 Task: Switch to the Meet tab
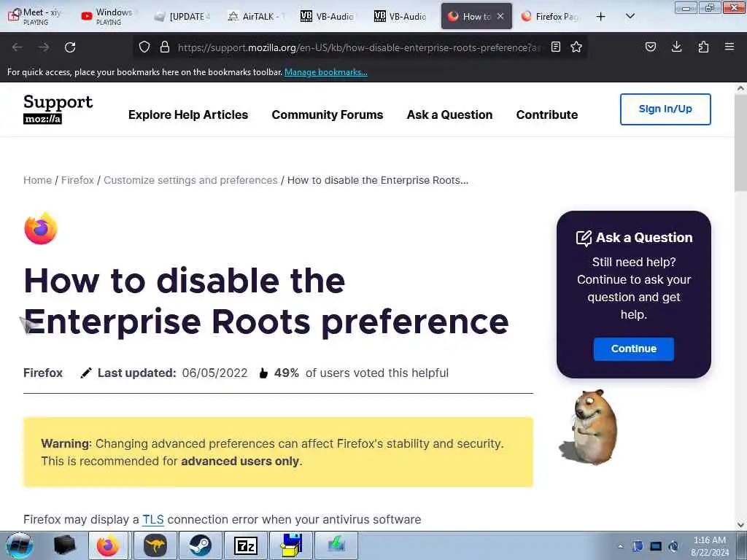pos(36,16)
